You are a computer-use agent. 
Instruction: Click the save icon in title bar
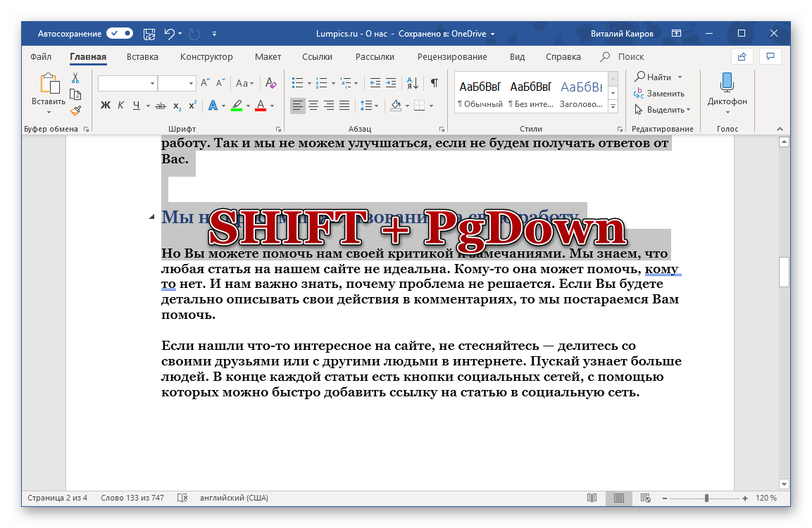[149, 33]
